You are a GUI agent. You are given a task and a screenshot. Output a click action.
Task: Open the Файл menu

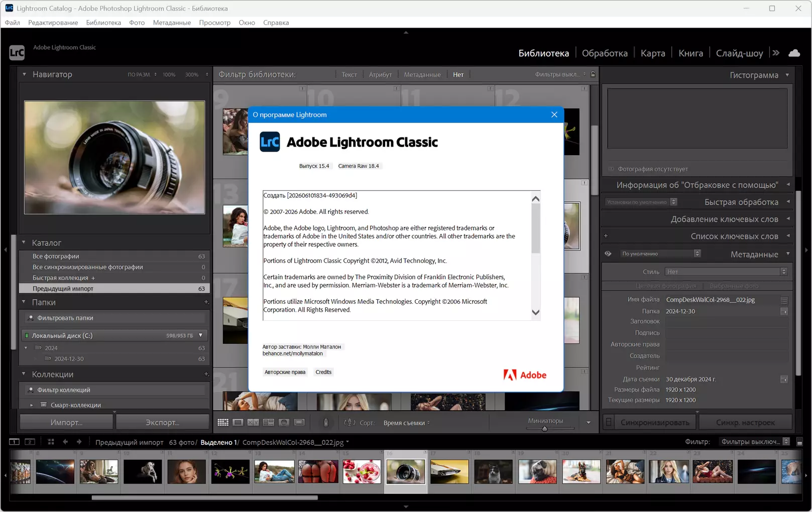[13, 23]
